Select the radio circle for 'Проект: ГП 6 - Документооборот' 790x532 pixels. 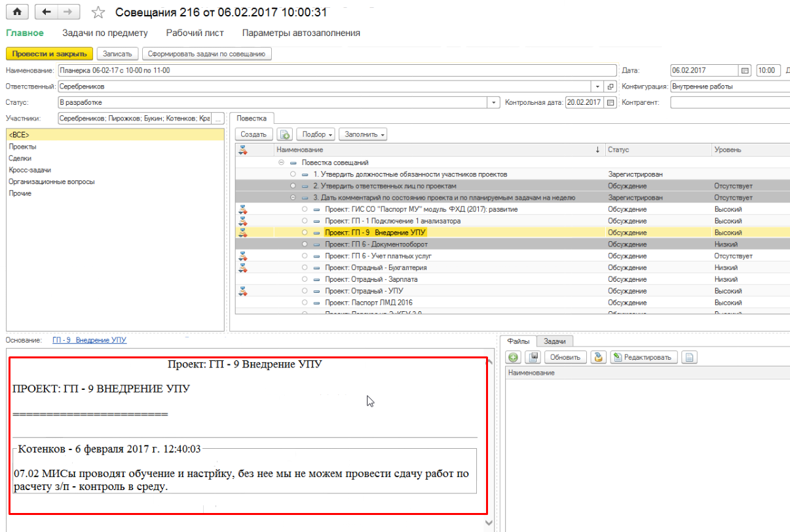[305, 244]
